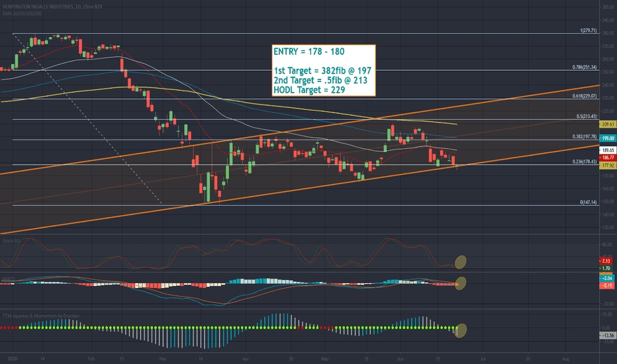617x364 pixels.
Task: Click the 13 date label on the time axis
Action: pyautogui.click(x=122, y=359)
